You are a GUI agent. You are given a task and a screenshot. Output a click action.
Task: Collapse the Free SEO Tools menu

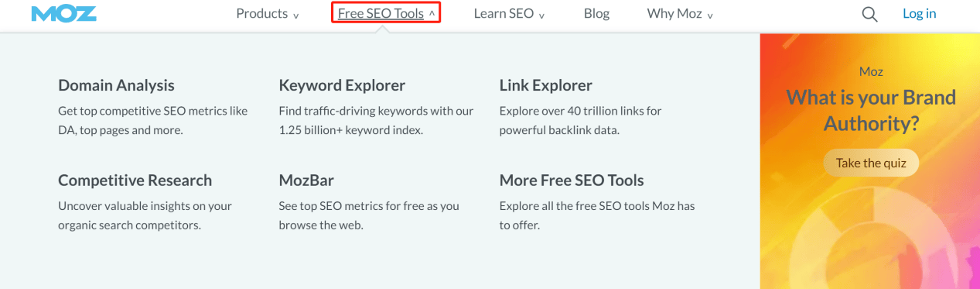[386, 13]
